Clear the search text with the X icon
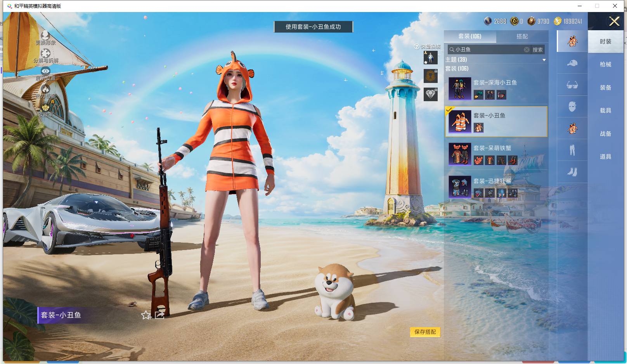The height and width of the screenshot is (364, 627). [527, 50]
